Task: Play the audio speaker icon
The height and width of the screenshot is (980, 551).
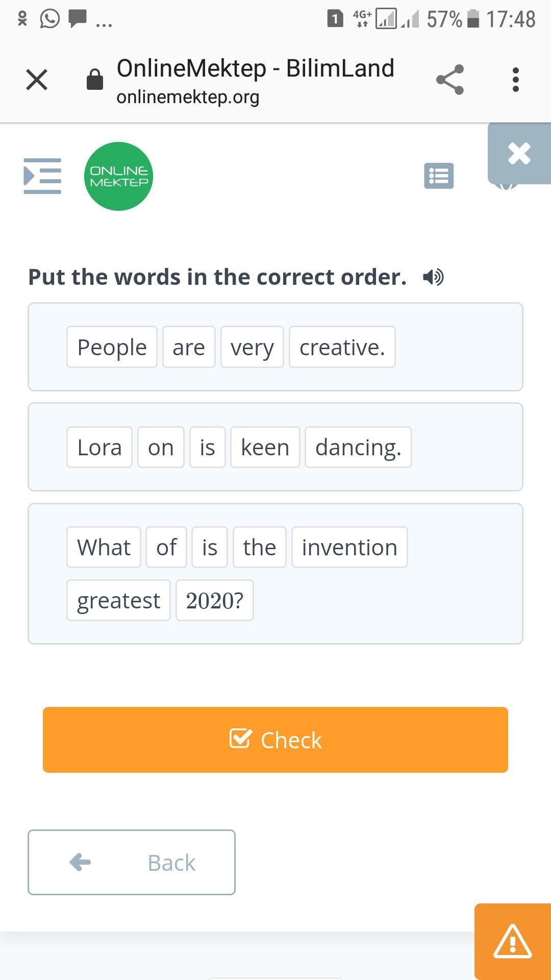Action: (x=433, y=277)
